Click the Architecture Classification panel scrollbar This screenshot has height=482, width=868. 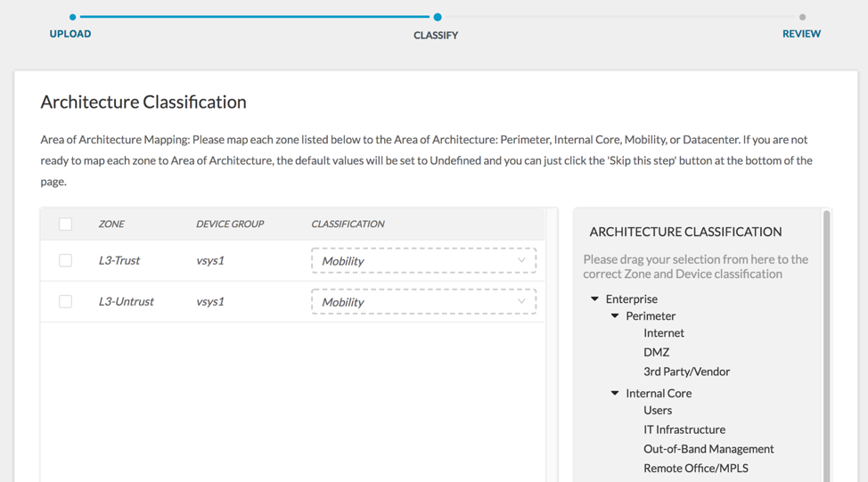point(827,347)
